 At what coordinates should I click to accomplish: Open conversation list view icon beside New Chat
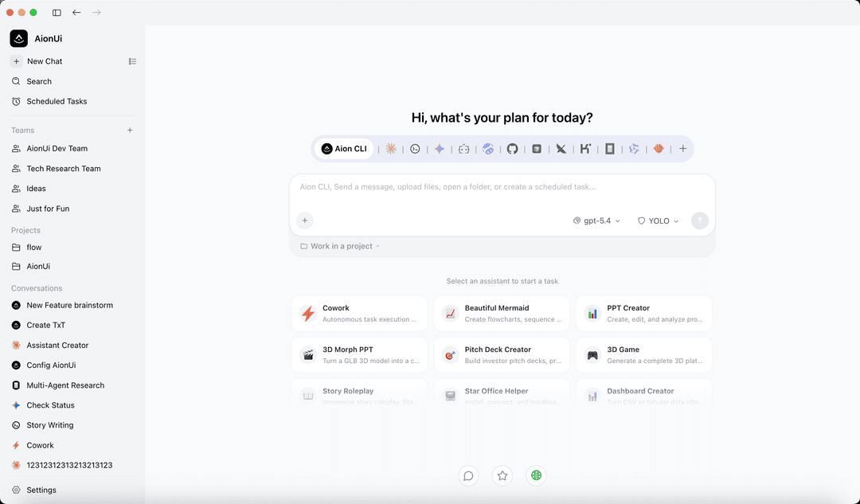pos(132,61)
